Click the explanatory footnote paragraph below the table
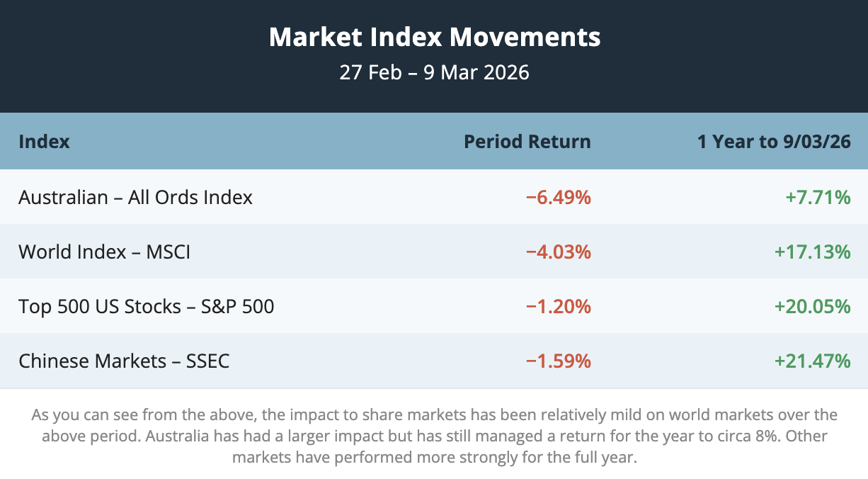 point(434,436)
